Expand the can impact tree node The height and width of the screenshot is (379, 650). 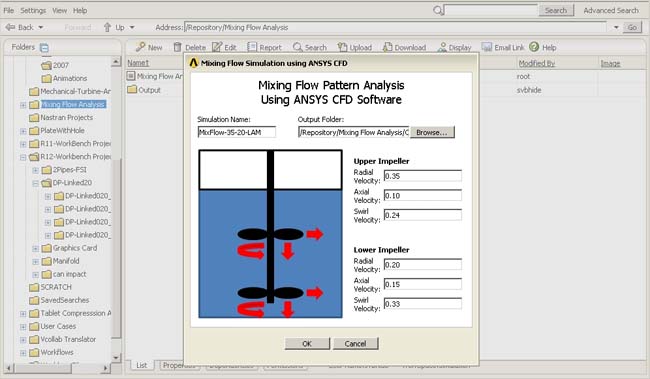pos(36,275)
